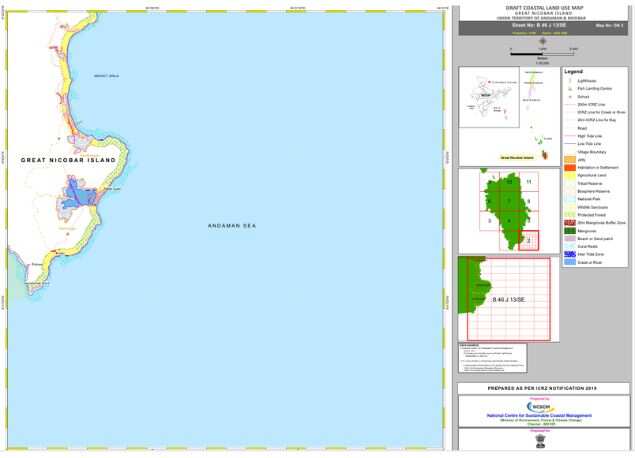The image size is (635, 458).
Task: Click the Creek or River legend swatch
Action: pos(570,262)
